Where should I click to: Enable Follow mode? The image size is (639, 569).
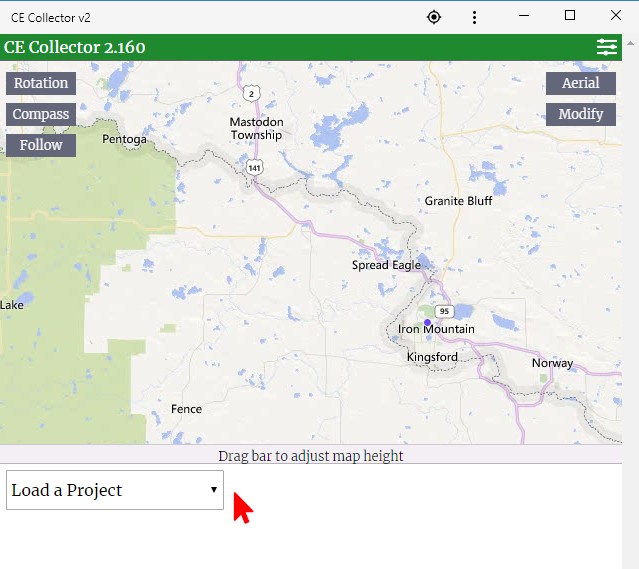point(41,145)
